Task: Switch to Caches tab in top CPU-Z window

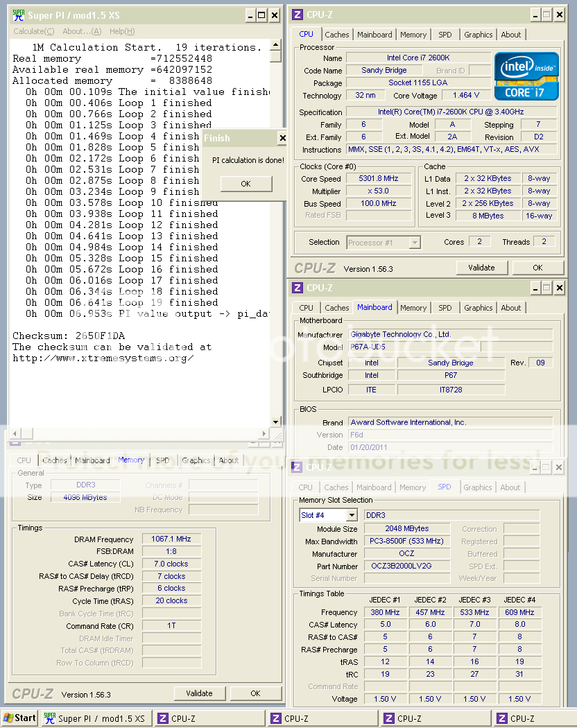Action: [337, 35]
